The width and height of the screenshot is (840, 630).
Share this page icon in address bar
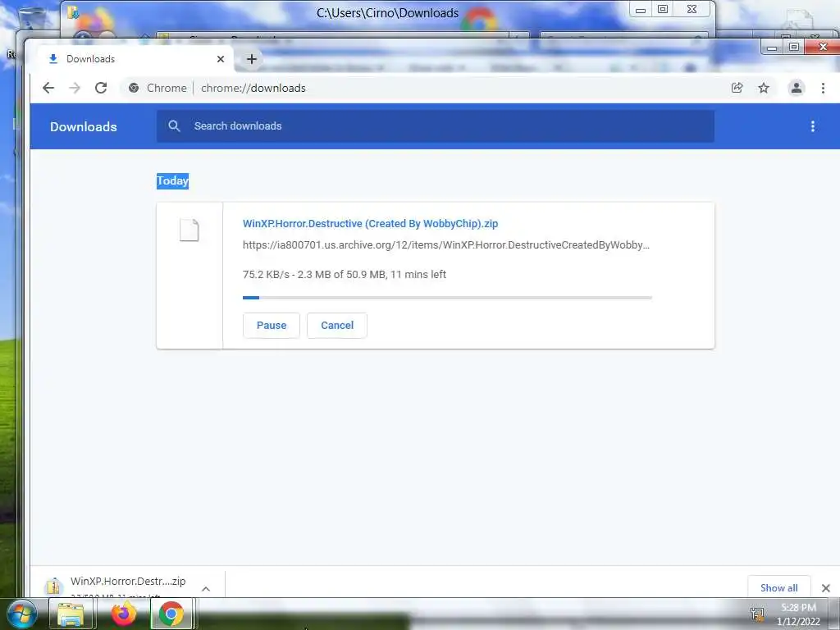pyautogui.click(x=737, y=88)
